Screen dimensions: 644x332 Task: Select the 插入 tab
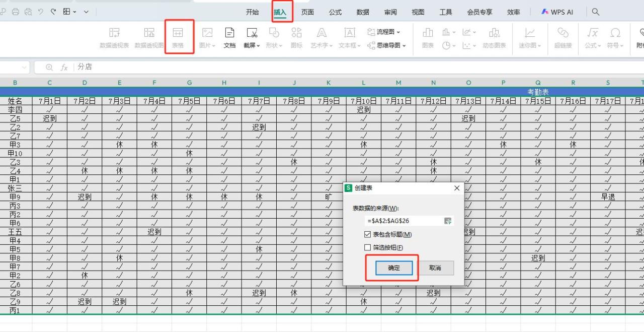click(280, 12)
